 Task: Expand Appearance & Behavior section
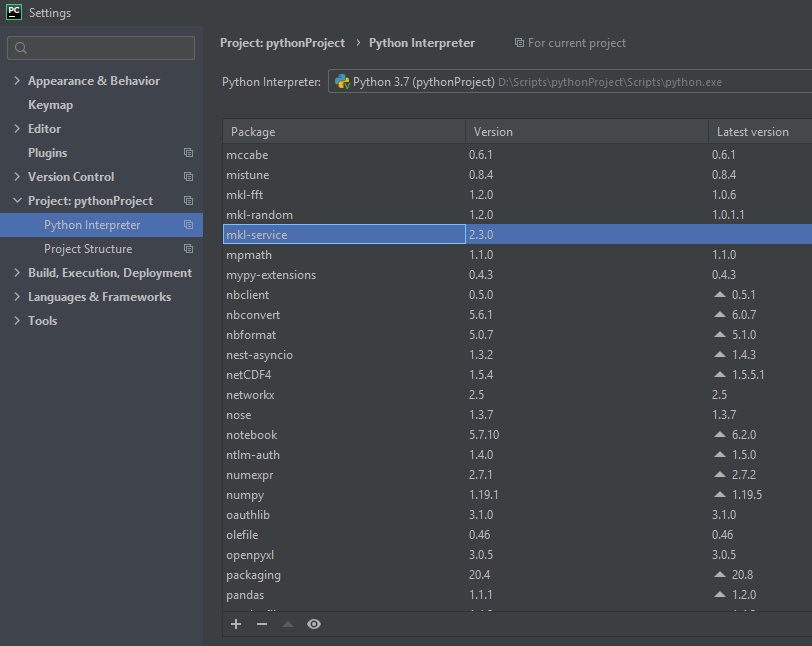click(x=17, y=80)
